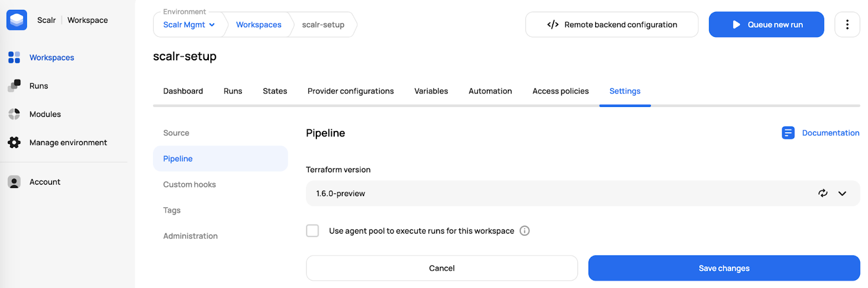The width and height of the screenshot is (868, 288).
Task: Click the Documentation page icon
Action: coord(788,133)
